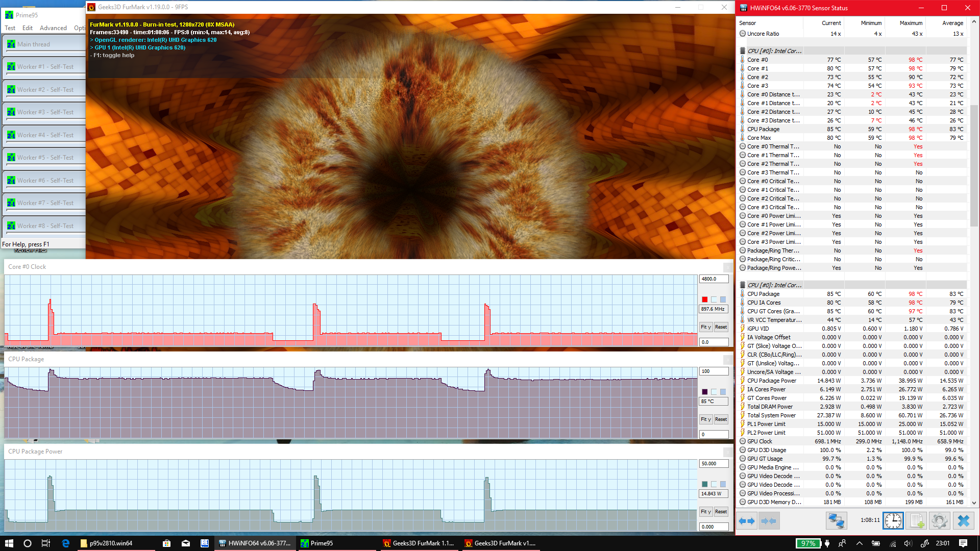
Task: Open Action Center notifications icon
Action: [963, 543]
